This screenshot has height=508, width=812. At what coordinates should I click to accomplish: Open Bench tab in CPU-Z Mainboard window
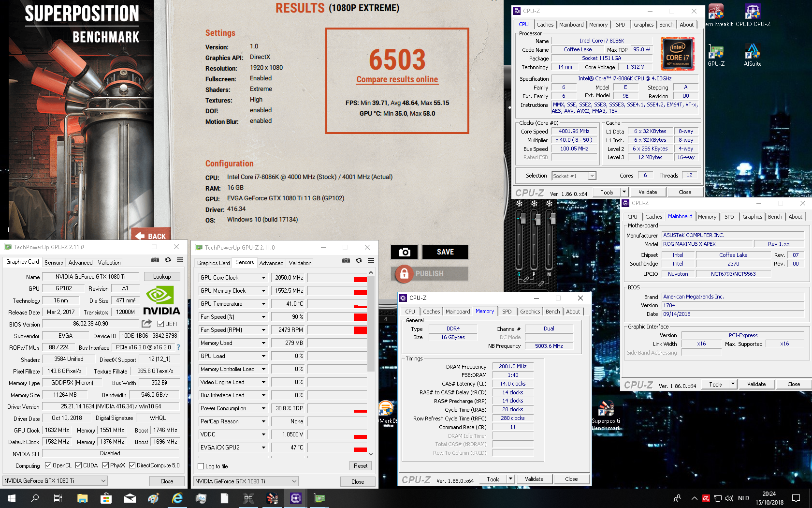point(775,217)
